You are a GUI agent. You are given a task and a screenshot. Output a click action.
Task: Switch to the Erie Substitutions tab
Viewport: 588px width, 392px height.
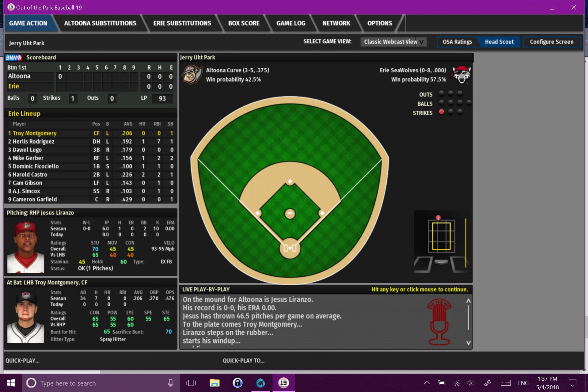[x=182, y=23]
